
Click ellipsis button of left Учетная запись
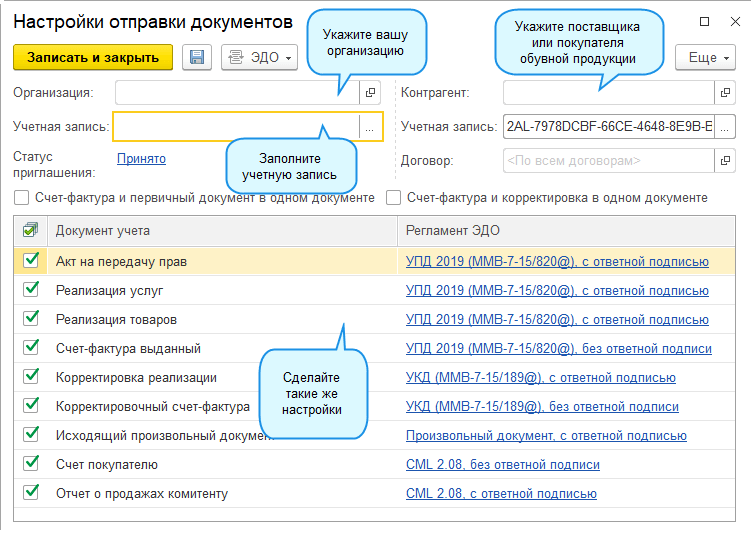370,127
